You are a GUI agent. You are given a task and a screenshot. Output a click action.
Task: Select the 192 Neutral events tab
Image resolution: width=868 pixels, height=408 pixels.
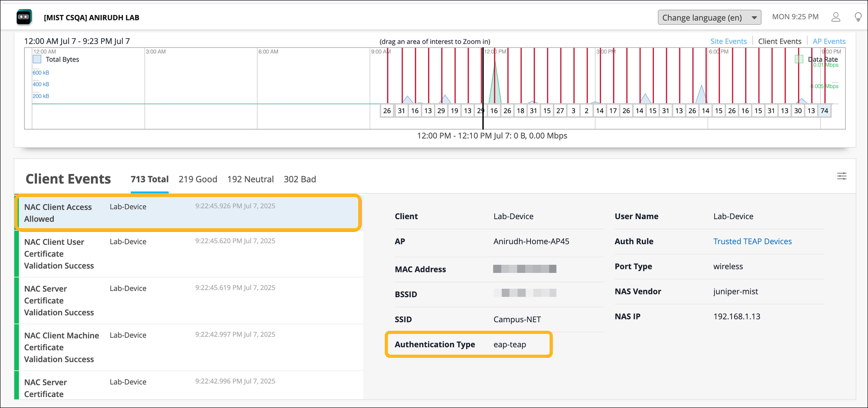tap(250, 179)
